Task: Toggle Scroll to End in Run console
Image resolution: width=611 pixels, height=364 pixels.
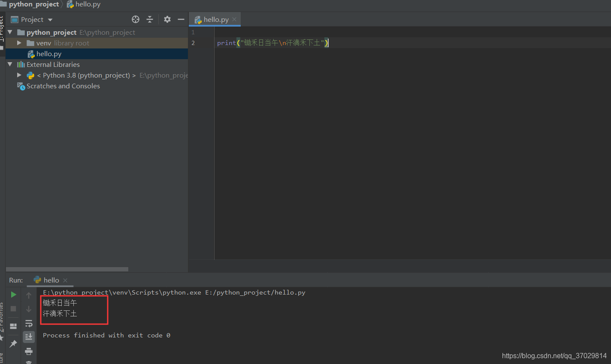Action: click(29, 337)
